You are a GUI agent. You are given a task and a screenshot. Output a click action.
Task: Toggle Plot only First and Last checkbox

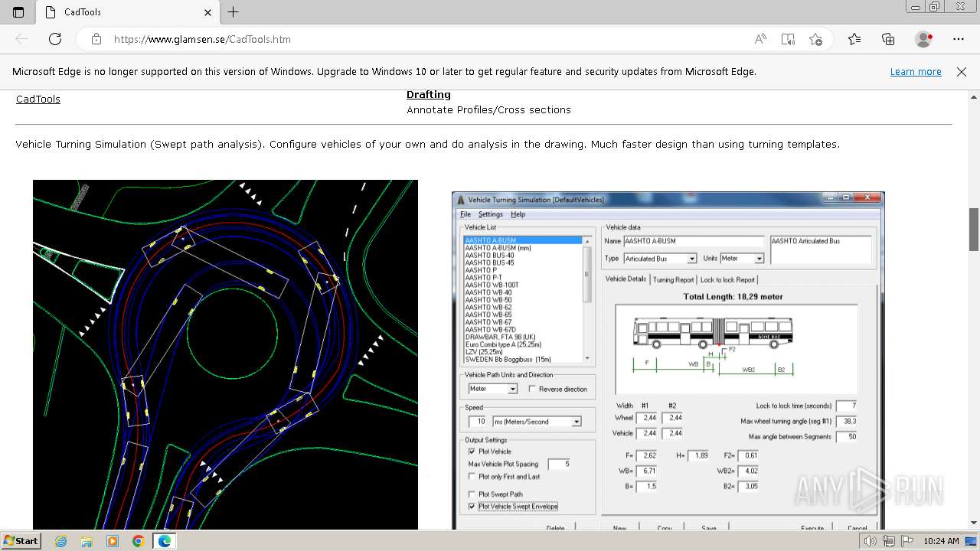472,477
